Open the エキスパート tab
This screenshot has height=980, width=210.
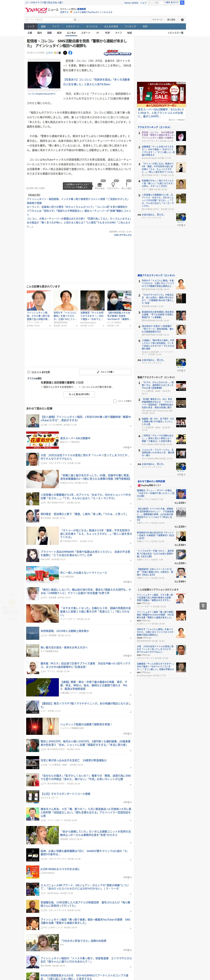point(72,27)
